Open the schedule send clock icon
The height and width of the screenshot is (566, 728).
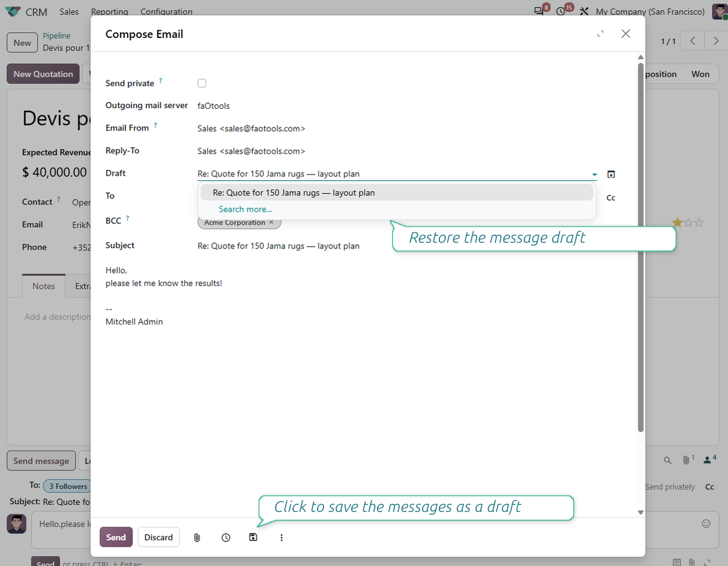(225, 537)
